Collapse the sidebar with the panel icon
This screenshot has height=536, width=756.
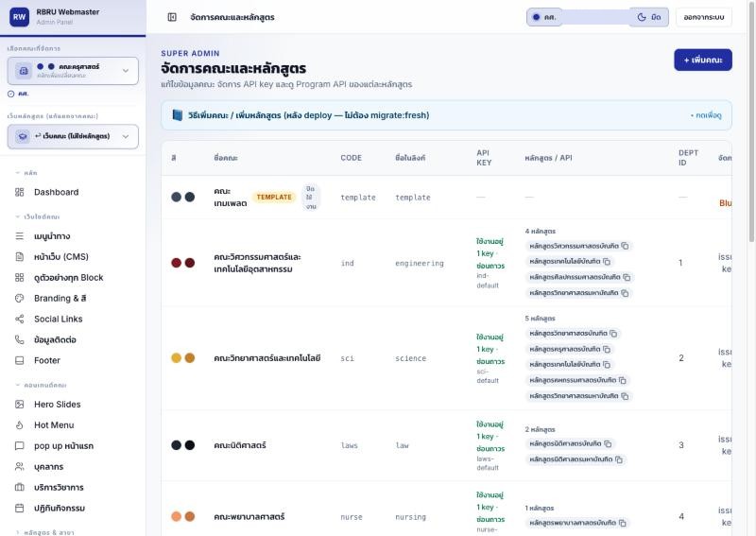pyautogui.click(x=172, y=17)
